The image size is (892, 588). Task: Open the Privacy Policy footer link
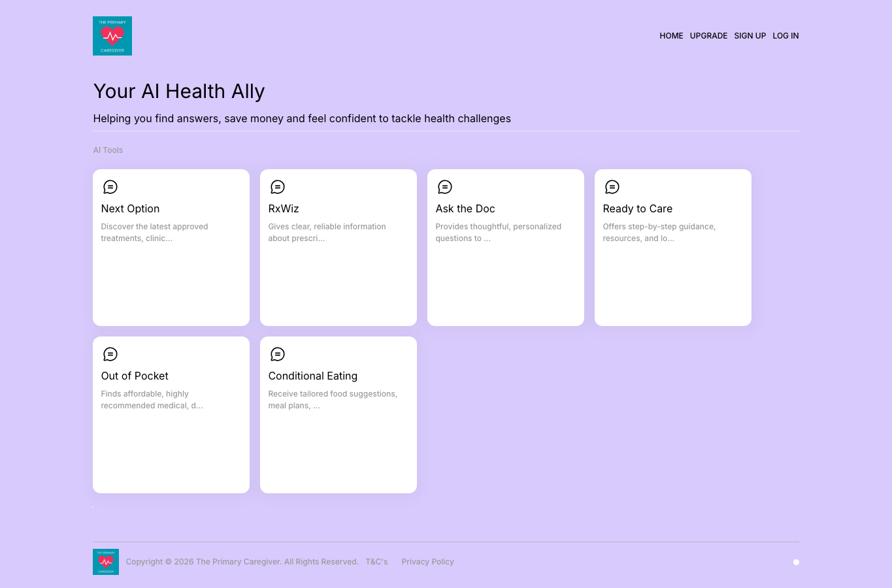click(427, 562)
